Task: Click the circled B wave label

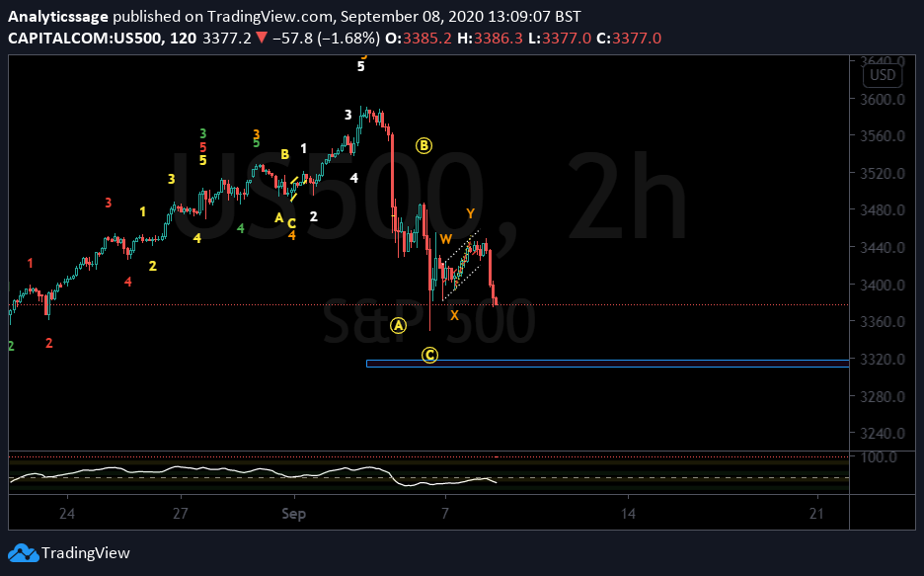Action: [423, 145]
